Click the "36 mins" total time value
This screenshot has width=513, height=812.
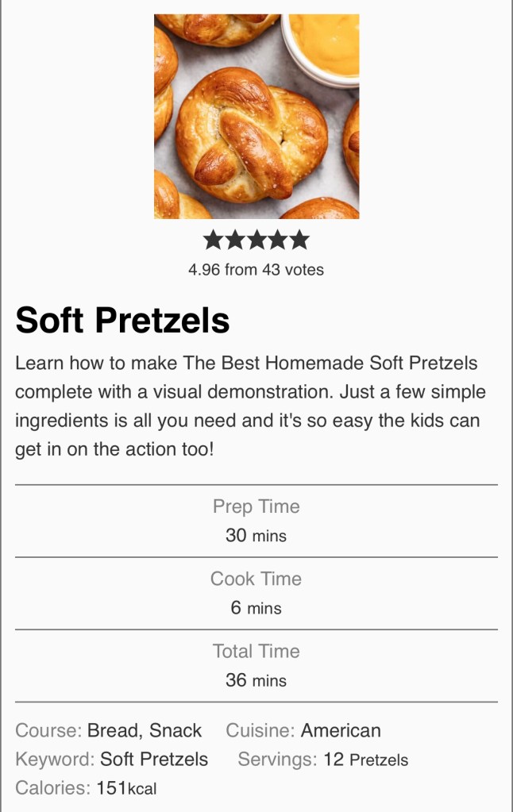tap(256, 680)
